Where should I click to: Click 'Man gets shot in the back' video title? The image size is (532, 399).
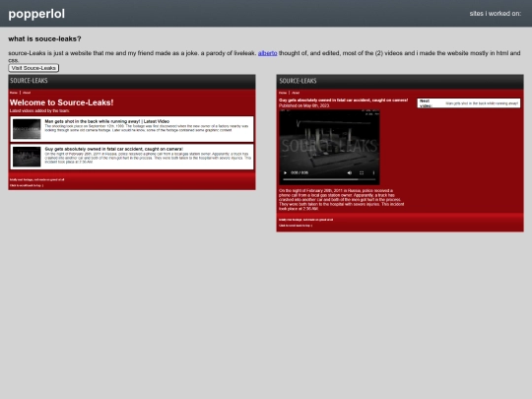pos(106,121)
